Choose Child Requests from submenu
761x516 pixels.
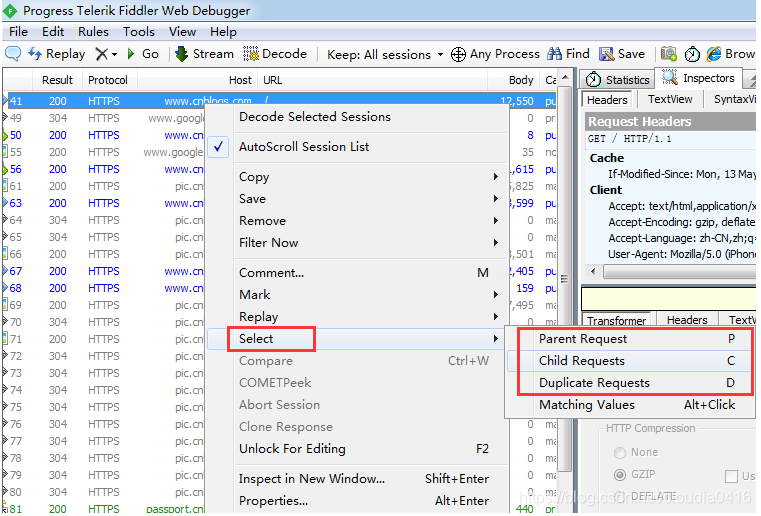click(x=630, y=361)
